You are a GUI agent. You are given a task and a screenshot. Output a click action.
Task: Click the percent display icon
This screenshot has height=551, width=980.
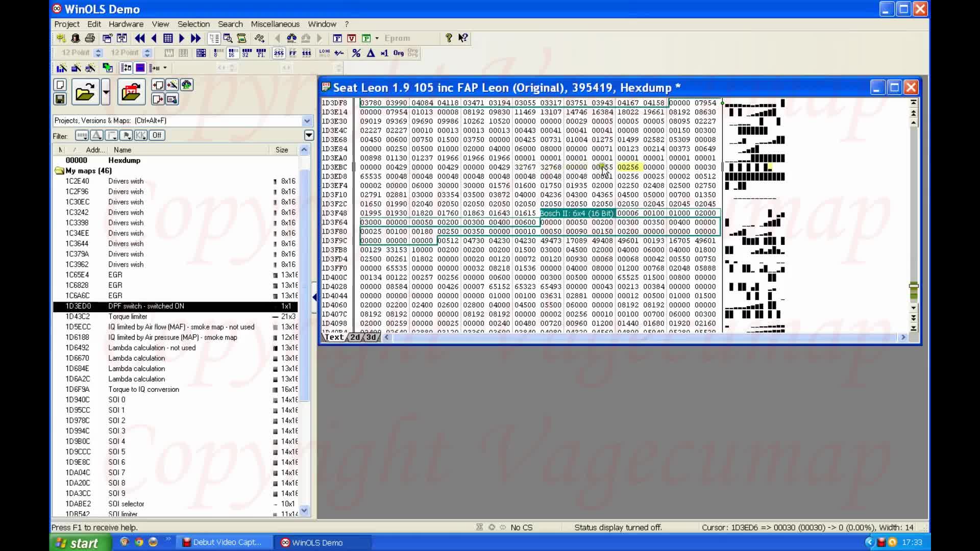[356, 53]
